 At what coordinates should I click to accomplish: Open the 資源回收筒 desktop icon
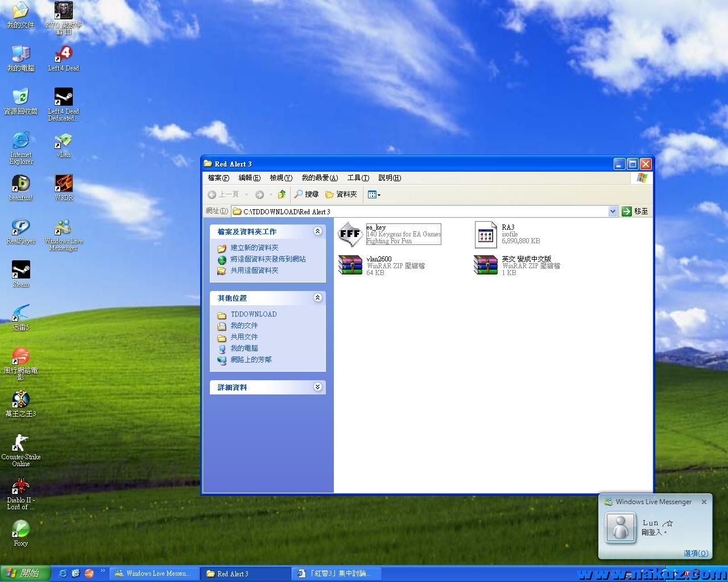pos(20,101)
